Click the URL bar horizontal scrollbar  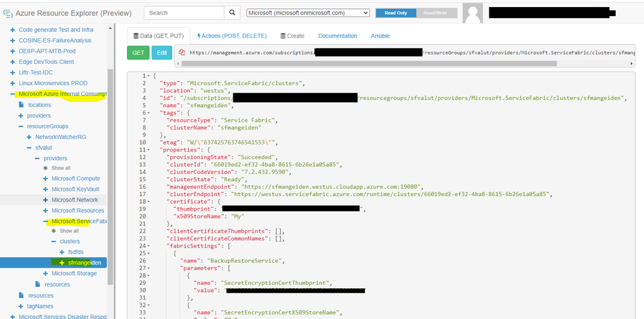click(368, 64)
